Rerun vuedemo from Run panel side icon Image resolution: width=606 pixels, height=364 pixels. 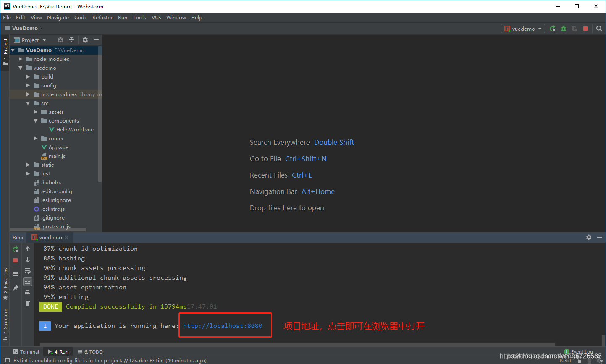click(x=16, y=249)
